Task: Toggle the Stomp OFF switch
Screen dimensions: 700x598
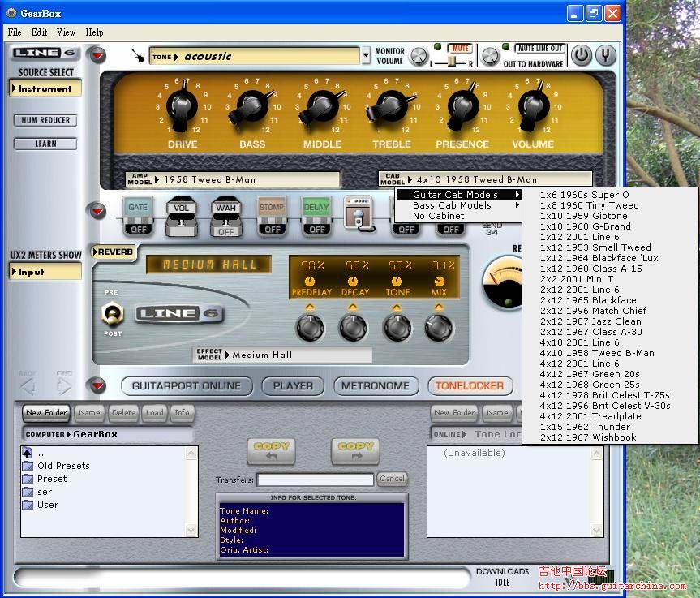Action: [273, 230]
